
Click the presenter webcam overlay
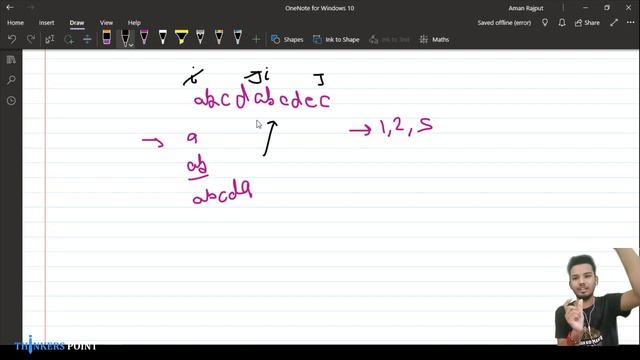point(597,297)
